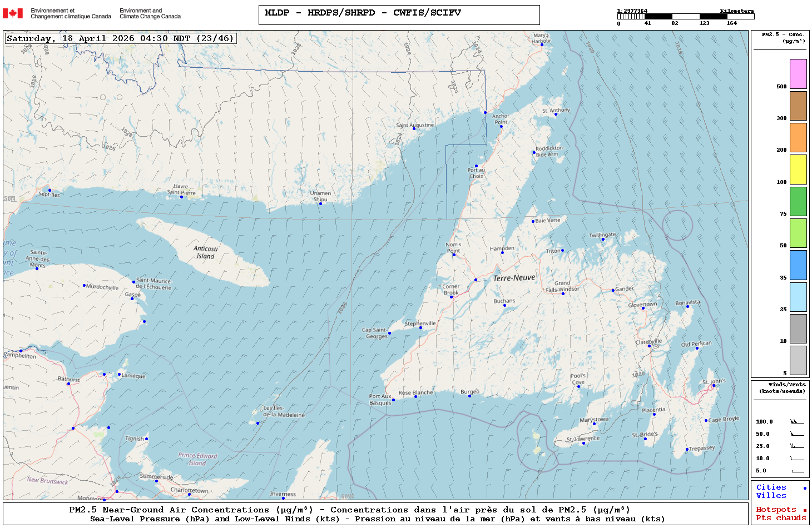The image size is (812, 528).
Task: Select the 50.0 knots wind barb symbol
Action: tap(797, 434)
